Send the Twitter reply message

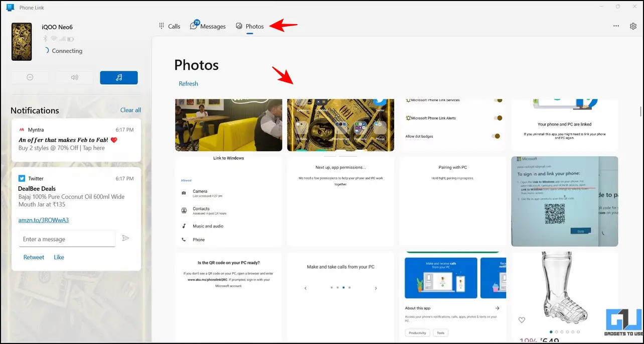click(126, 238)
